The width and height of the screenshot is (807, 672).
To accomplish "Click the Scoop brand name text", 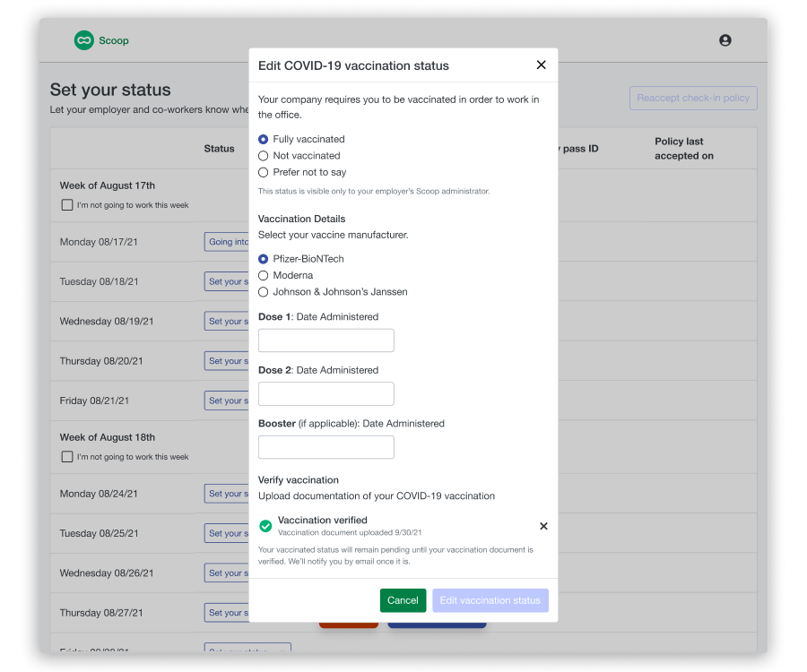I will [x=114, y=40].
